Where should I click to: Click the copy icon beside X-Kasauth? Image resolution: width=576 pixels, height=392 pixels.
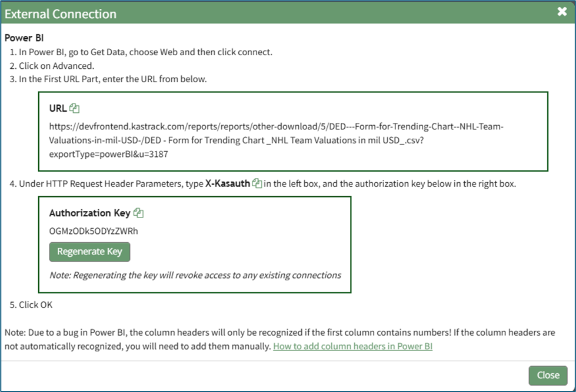point(257,183)
